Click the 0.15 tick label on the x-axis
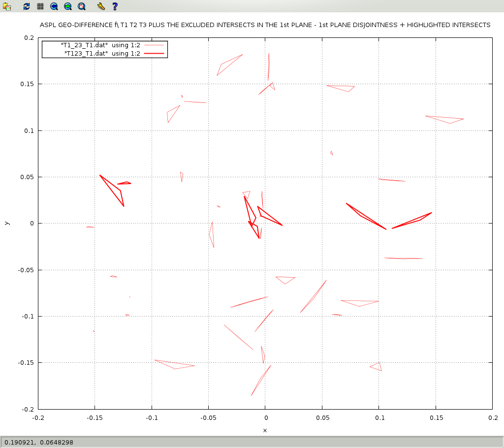Screen dimensions: 504x448 tap(435, 417)
